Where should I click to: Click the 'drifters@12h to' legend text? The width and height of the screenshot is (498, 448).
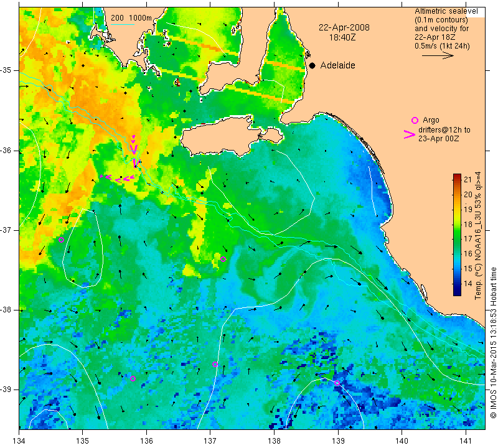tap(444, 130)
